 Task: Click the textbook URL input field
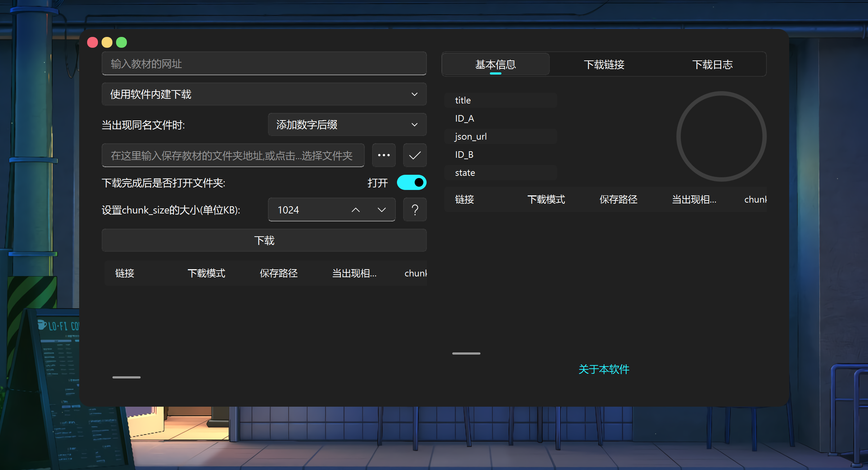264,64
